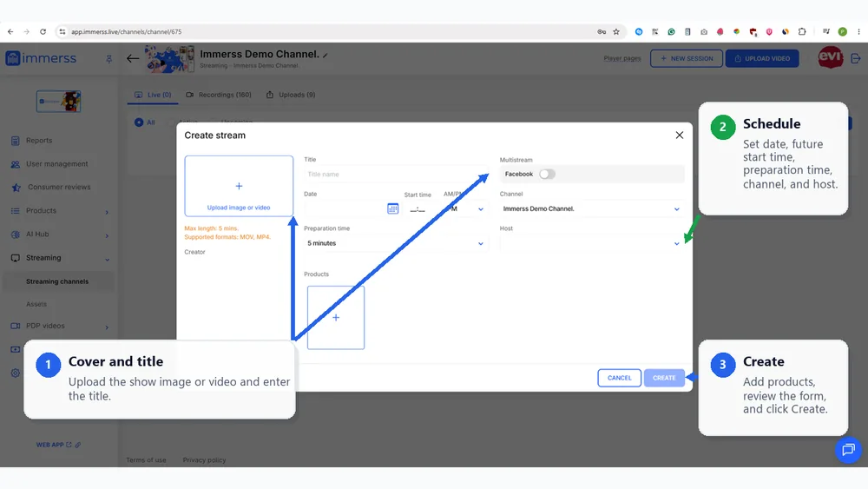Bookmark this page with the star icon
The image size is (868, 489).
coord(616,31)
